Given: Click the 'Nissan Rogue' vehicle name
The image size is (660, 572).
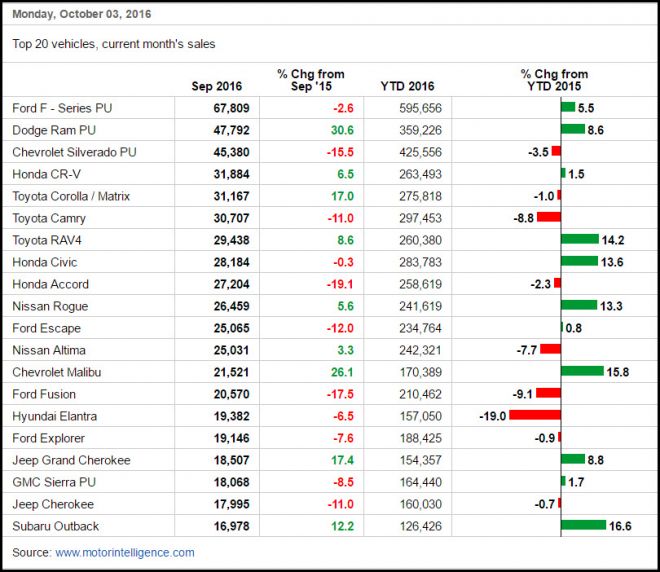Looking at the screenshot, I should (50, 306).
